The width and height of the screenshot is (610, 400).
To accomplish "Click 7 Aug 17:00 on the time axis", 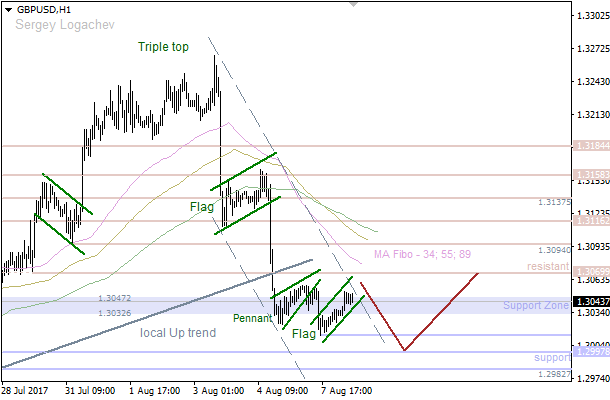I will pos(347,391).
